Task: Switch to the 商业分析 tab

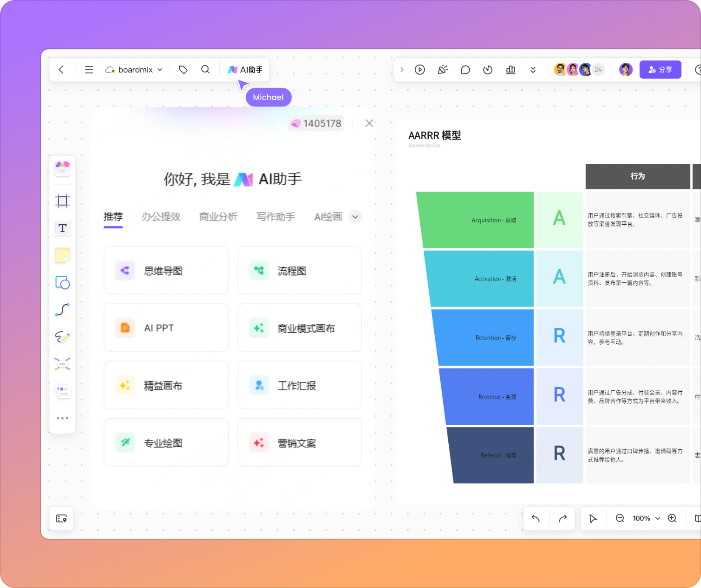Action: (x=218, y=217)
